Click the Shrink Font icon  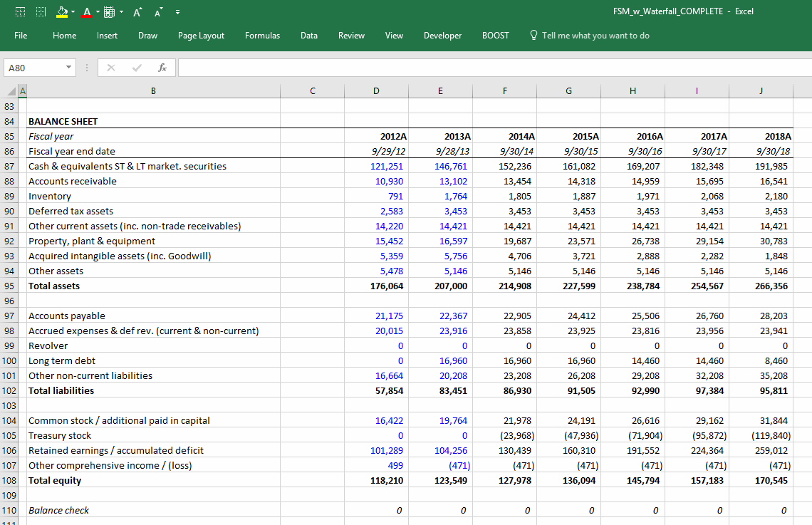click(157, 11)
